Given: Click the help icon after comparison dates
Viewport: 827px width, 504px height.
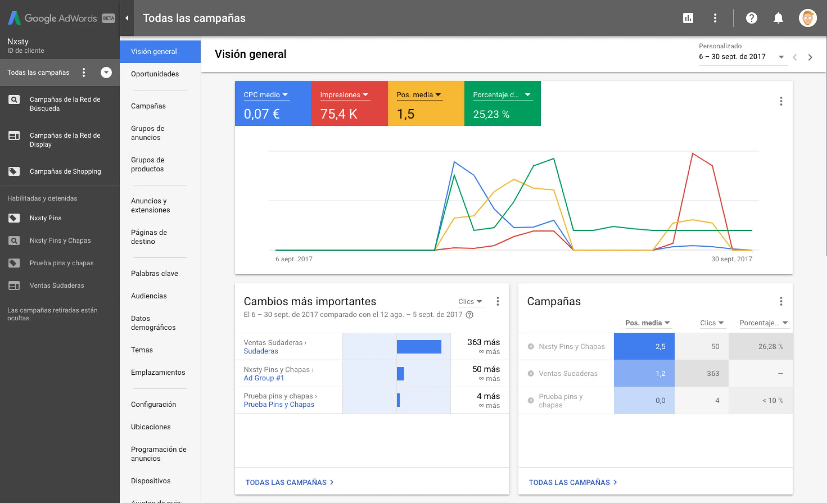Looking at the screenshot, I should 469,315.
